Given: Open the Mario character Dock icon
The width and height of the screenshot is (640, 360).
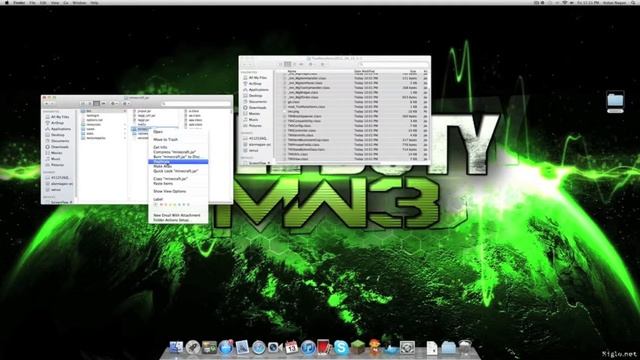Looking at the screenshot, I should (x=374, y=347).
